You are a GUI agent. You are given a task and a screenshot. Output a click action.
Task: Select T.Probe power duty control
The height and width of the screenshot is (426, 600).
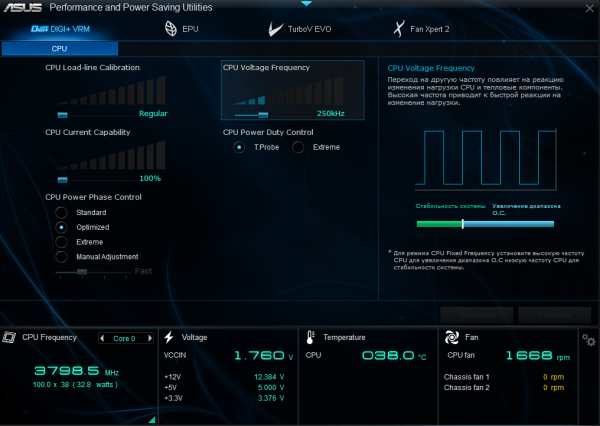[239, 147]
